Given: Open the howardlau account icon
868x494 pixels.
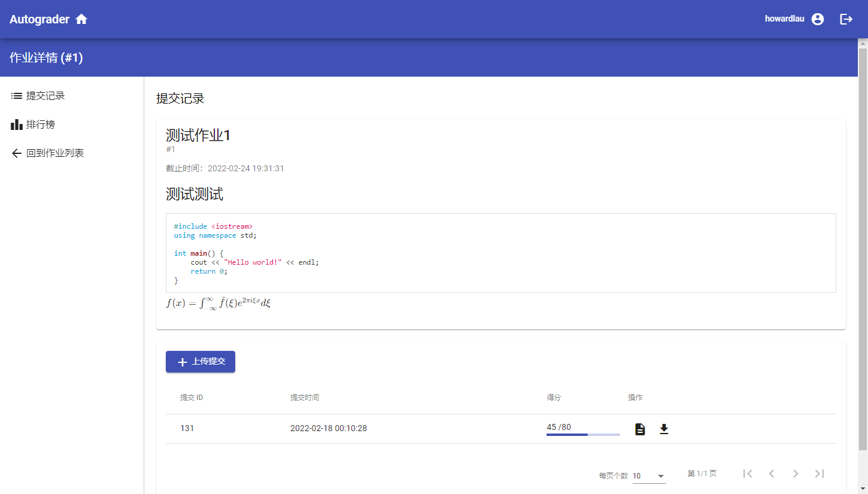Looking at the screenshot, I should [x=818, y=19].
